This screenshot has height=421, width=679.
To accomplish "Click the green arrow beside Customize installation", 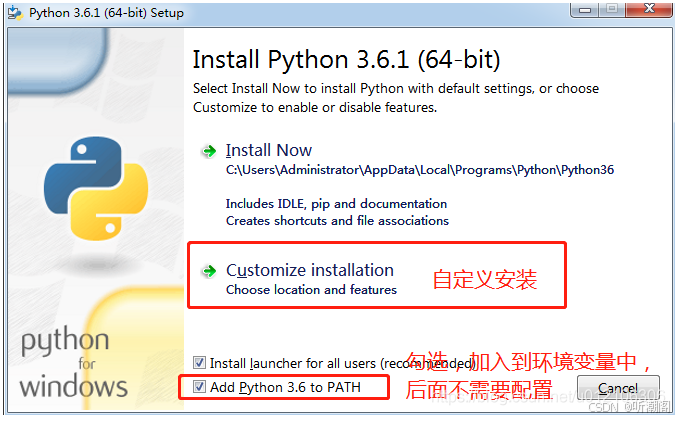I will pos(210,271).
